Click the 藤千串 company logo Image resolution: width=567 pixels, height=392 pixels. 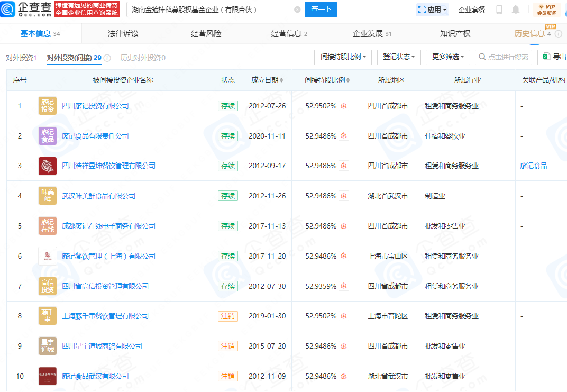point(48,316)
